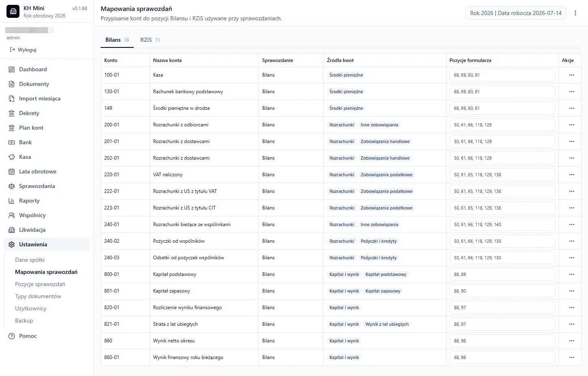Open Backup submenu item

pos(24,320)
